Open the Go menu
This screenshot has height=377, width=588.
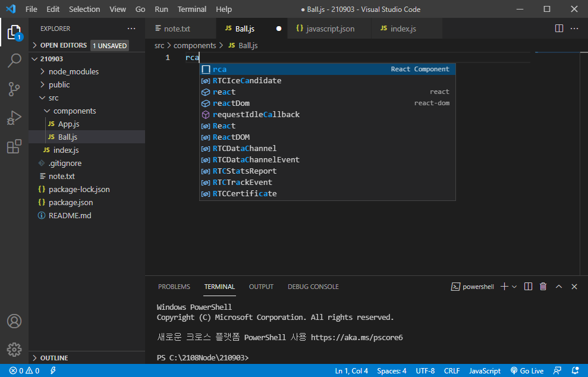coord(140,9)
